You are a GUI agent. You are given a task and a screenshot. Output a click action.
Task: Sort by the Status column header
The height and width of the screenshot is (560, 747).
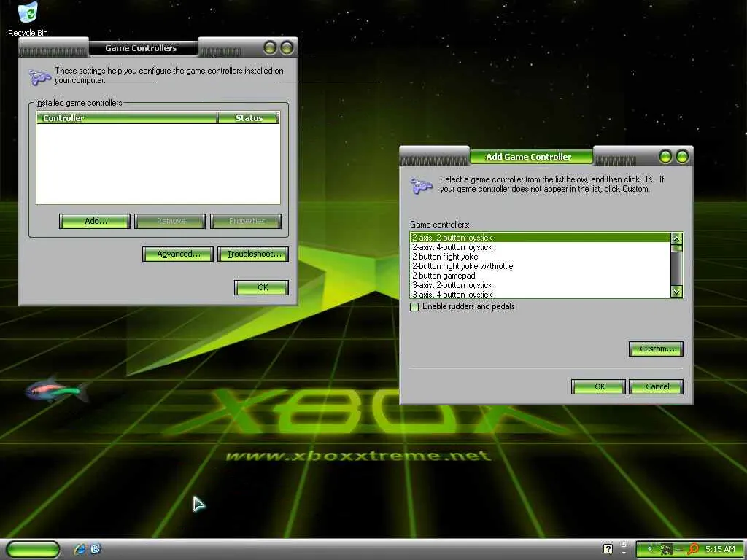(x=248, y=118)
